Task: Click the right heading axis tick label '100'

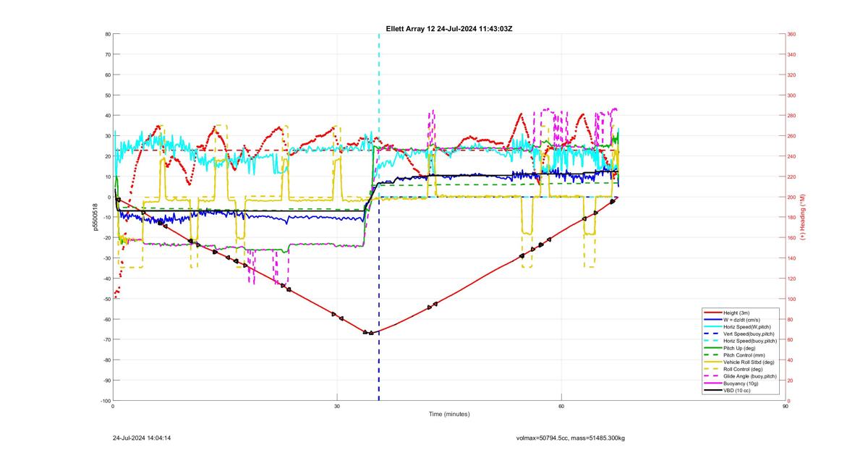Action: (792, 299)
